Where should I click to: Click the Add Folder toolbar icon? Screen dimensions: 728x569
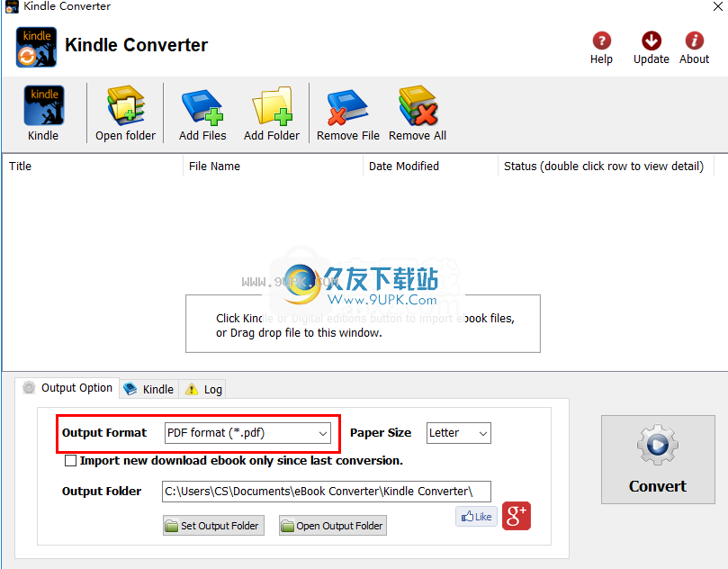[272, 113]
